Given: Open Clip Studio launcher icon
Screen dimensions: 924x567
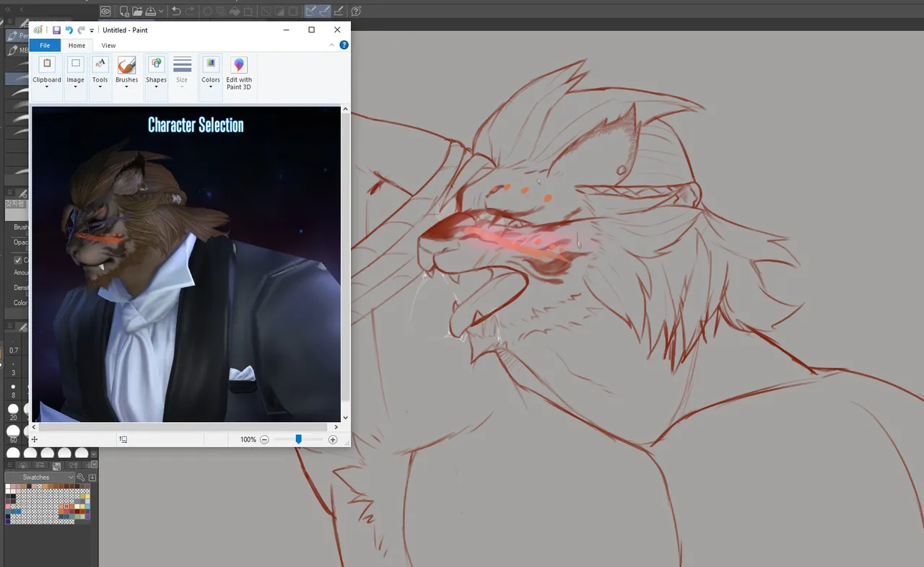Looking at the screenshot, I should pyautogui.click(x=105, y=11).
